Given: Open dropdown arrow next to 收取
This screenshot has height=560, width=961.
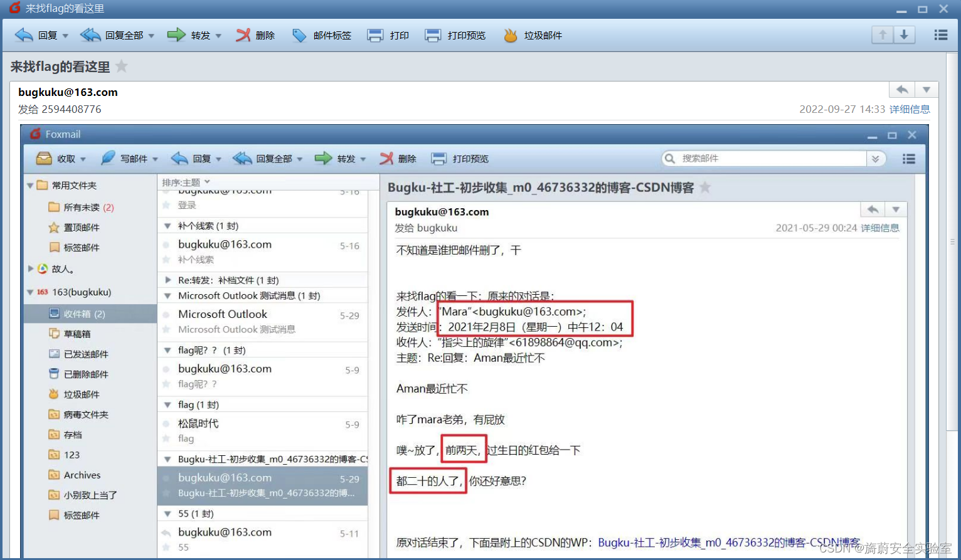Looking at the screenshot, I should coord(83,159).
